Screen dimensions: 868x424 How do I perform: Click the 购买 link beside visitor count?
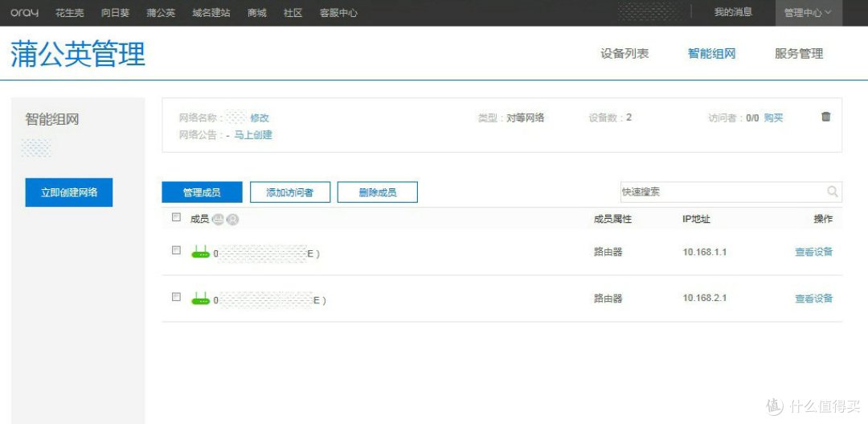(x=774, y=118)
